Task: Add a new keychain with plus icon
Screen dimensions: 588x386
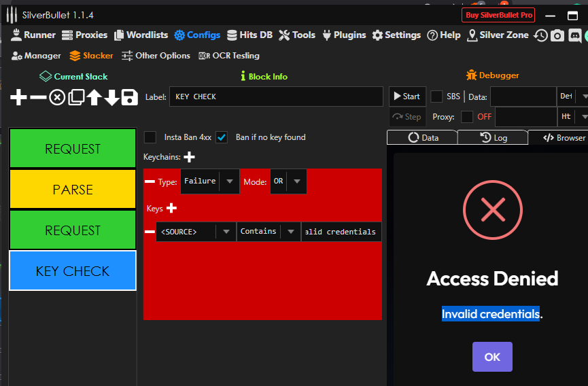Action: tap(190, 157)
